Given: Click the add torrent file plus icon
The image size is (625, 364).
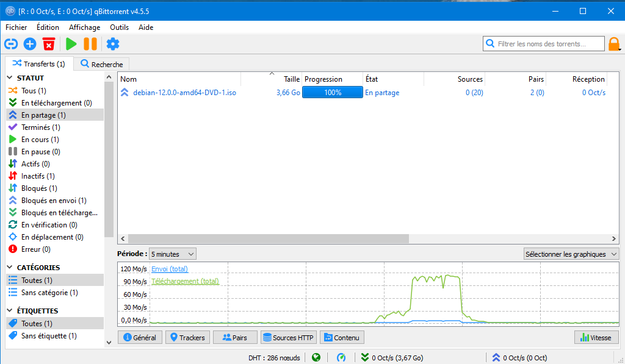Looking at the screenshot, I should point(30,44).
